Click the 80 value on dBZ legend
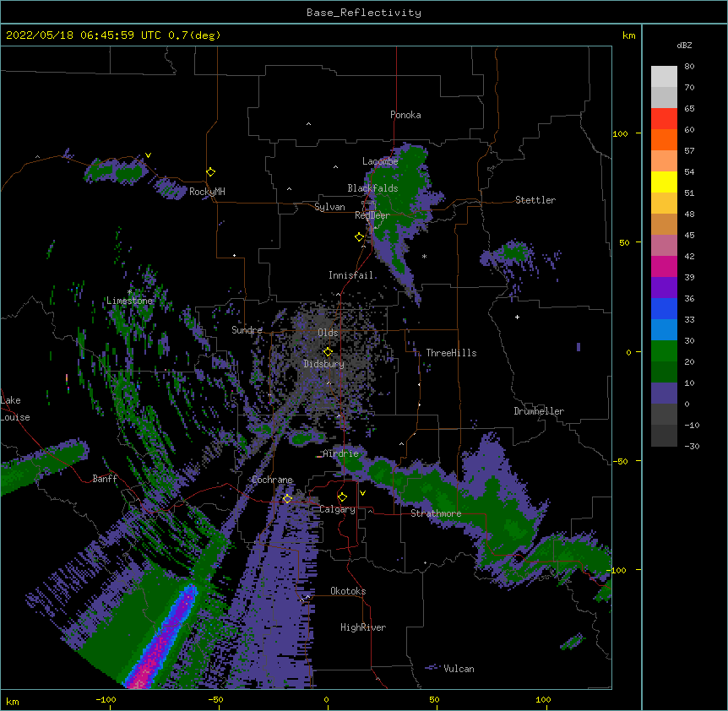728x711 pixels. point(689,67)
